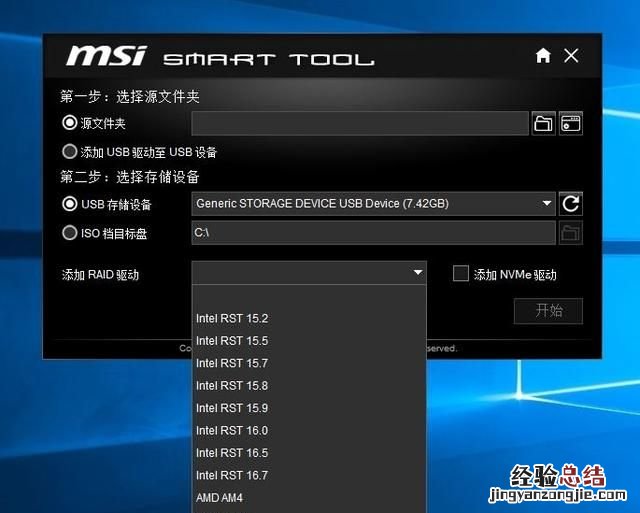Go to the MSI Smart Tool home screen
Viewport: 640px width, 513px height.
tap(543, 56)
